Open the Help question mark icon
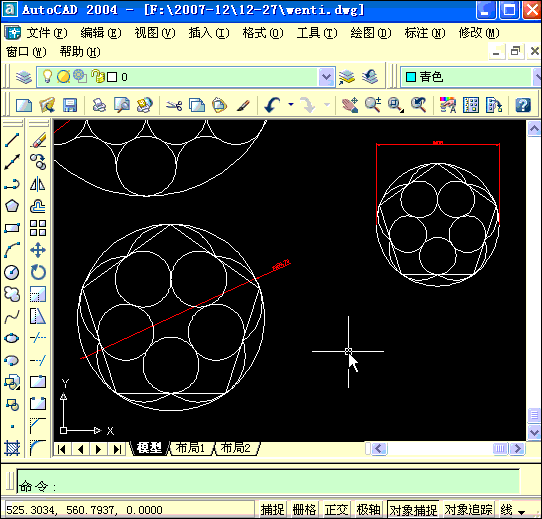 523,105
